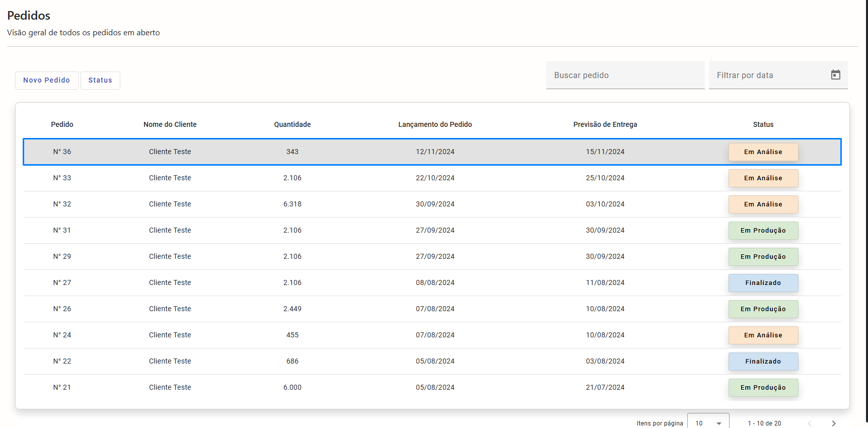Screen dimensions: 868x428
Task: Click the Quantidade column header
Action: [292, 124]
